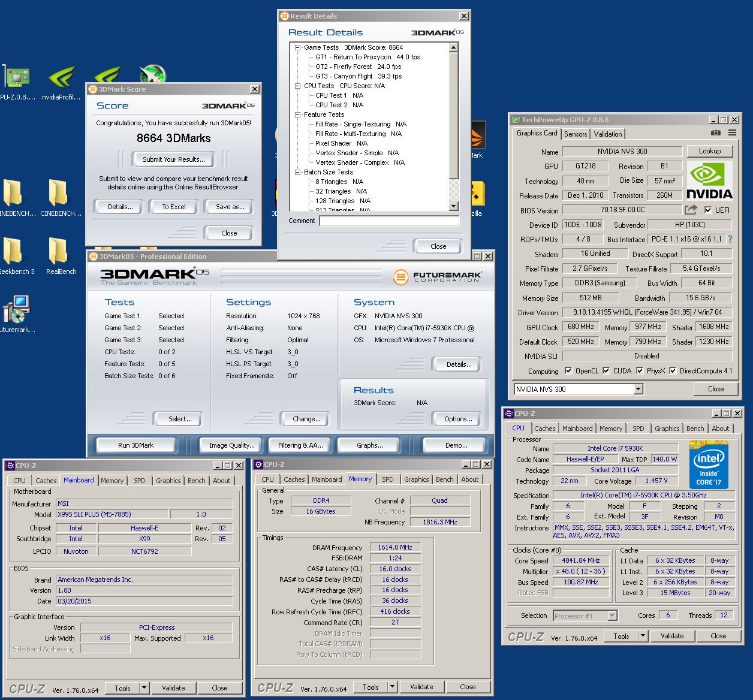The width and height of the screenshot is (753, 700).
Task: Click Filtering & AA button in 3DMark05
Action: (x=300, y=445)
